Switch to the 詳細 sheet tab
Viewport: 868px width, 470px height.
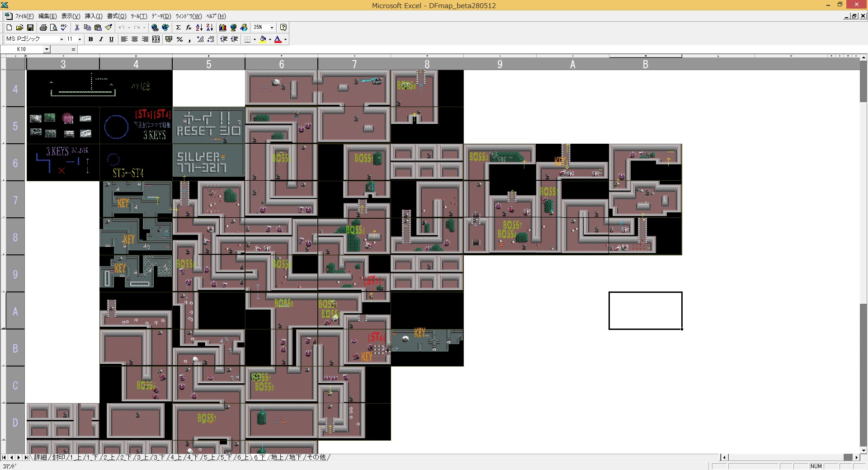click(40, 457)
